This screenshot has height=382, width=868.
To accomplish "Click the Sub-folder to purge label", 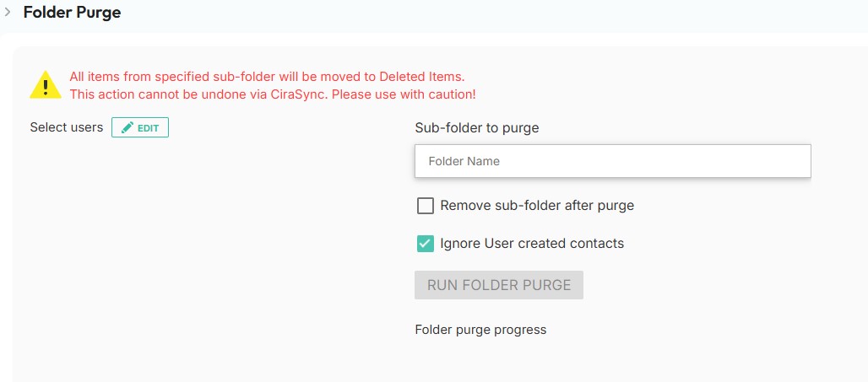I will (x=477, y=128).
